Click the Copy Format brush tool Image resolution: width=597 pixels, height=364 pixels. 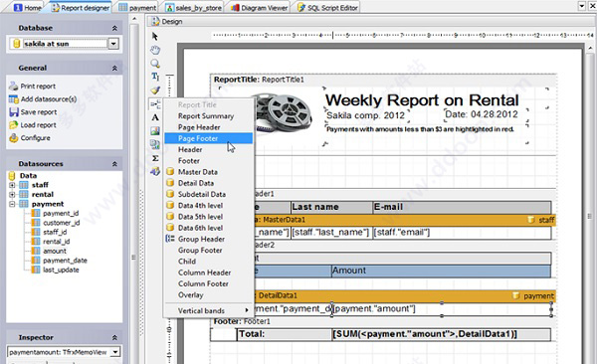pos(154,91)
